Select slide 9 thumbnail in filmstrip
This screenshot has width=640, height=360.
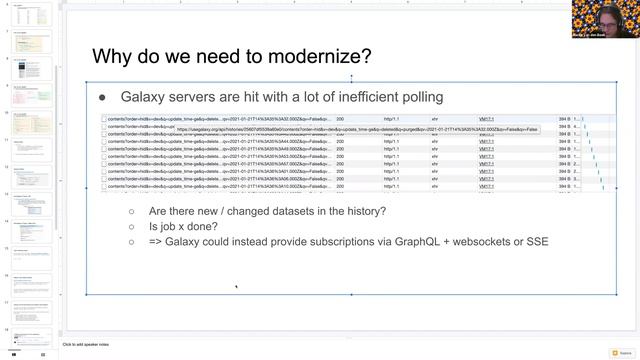[x=32, y=96]
